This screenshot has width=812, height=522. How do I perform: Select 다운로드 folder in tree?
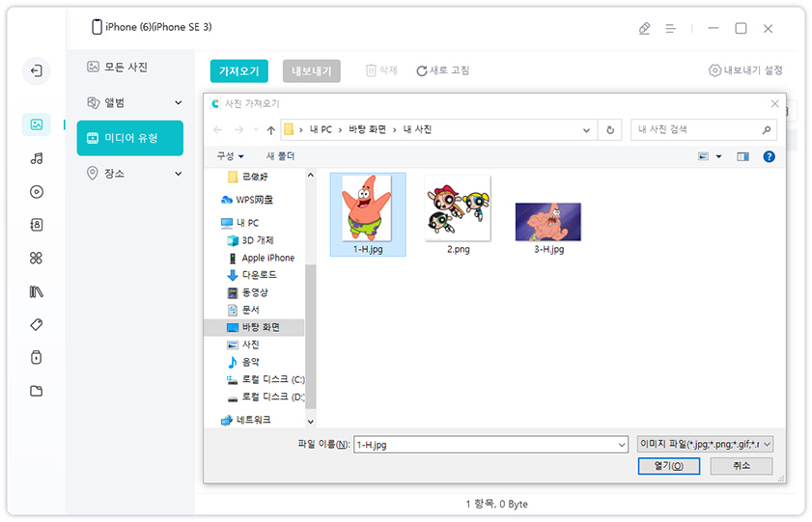pos(252,275)
